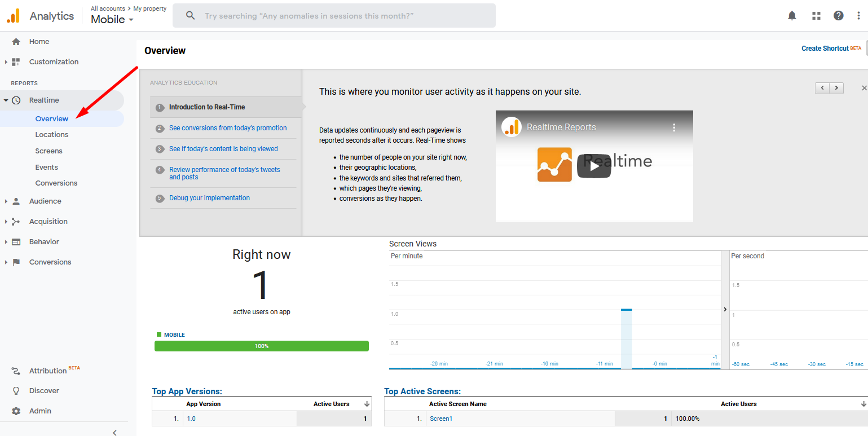Expand the per second chart arrow

tap(725, 309)
